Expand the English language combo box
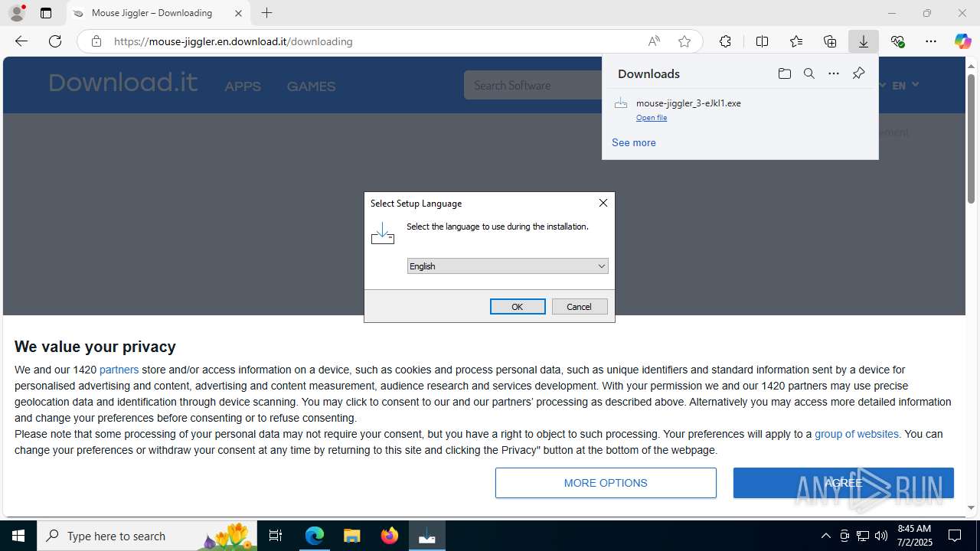Image resolution: width=980 pixels, height=551 pixels. click(x=508, y=266)
